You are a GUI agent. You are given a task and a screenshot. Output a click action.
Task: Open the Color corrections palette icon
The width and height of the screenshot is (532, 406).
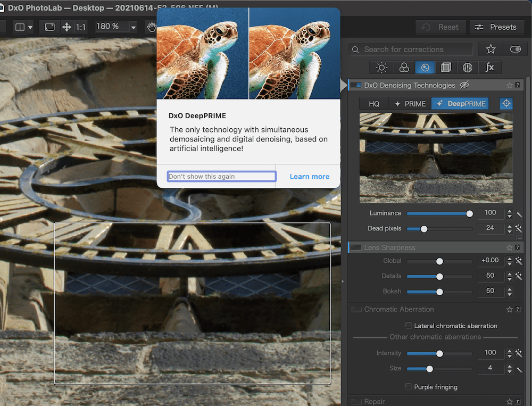[404, 68]
